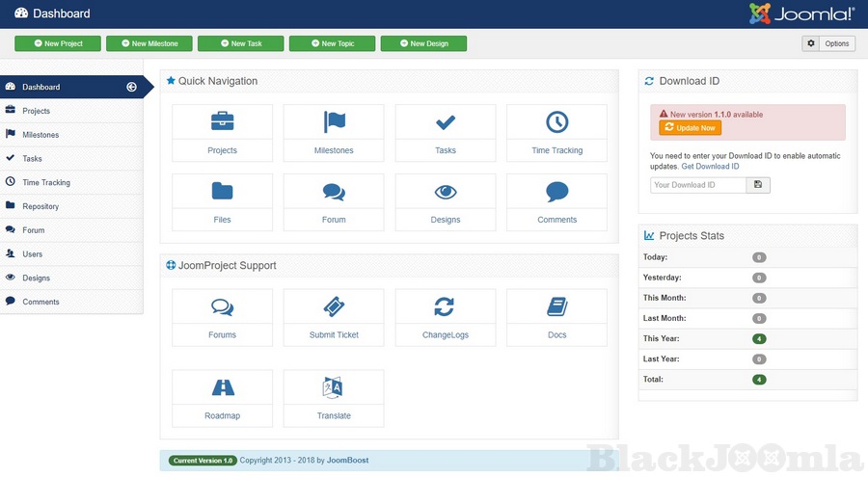Open Forum from the sidebar menu

[x=34, y=230]
